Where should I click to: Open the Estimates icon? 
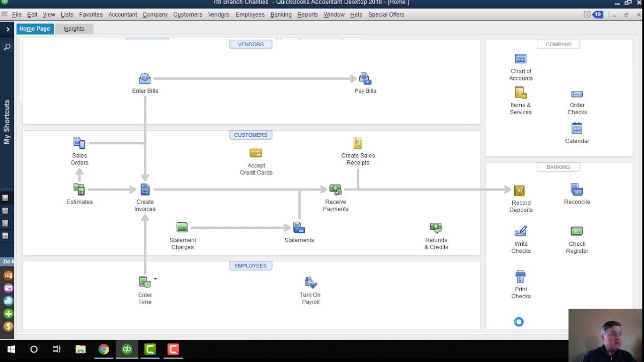pos(79,190)
